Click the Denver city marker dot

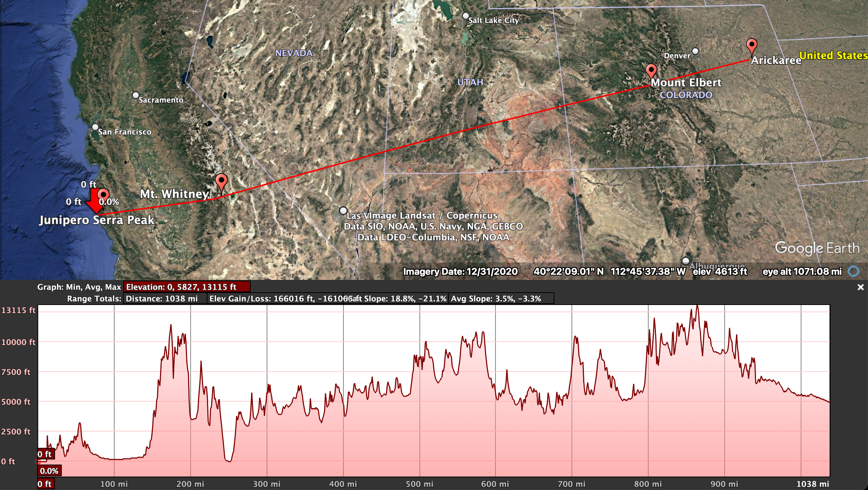pos(695,51)
